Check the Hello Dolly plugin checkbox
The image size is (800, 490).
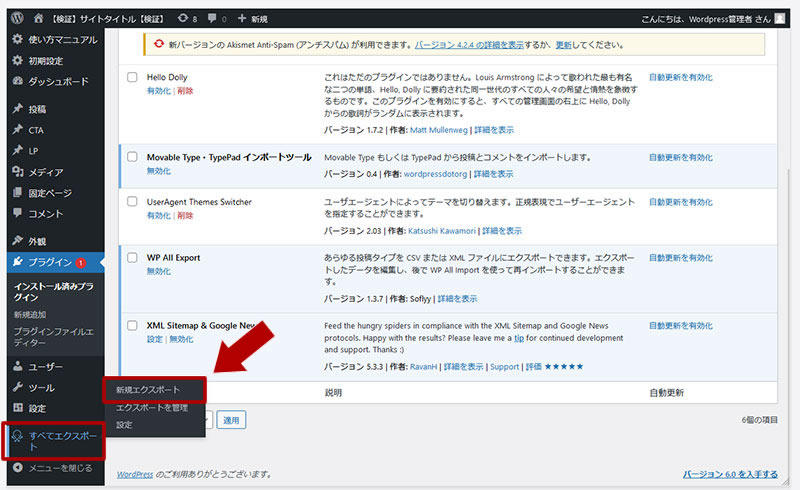pos(132,77)
